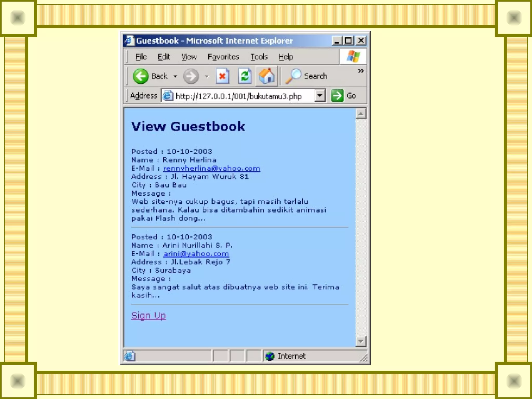Screen dimensions: 532x399
Task: Click the Sign Up link
Action: [x=149, y=315]
